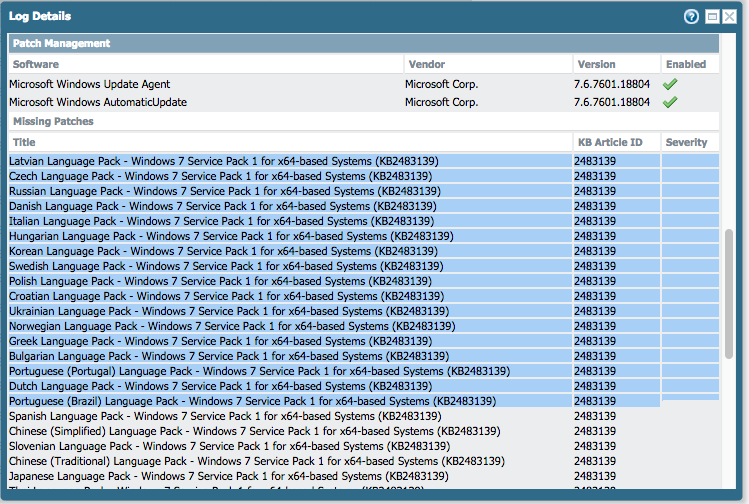Click the vertical scrollbar thumb
The image size is (749, 504).
[x=728, y=294]
